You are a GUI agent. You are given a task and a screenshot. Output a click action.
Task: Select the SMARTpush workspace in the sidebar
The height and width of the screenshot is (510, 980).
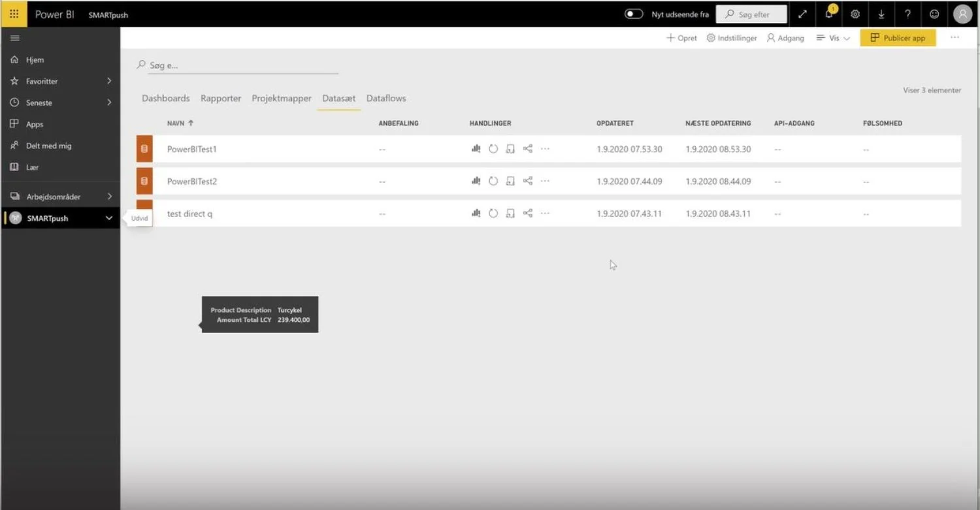coord(48,218)
